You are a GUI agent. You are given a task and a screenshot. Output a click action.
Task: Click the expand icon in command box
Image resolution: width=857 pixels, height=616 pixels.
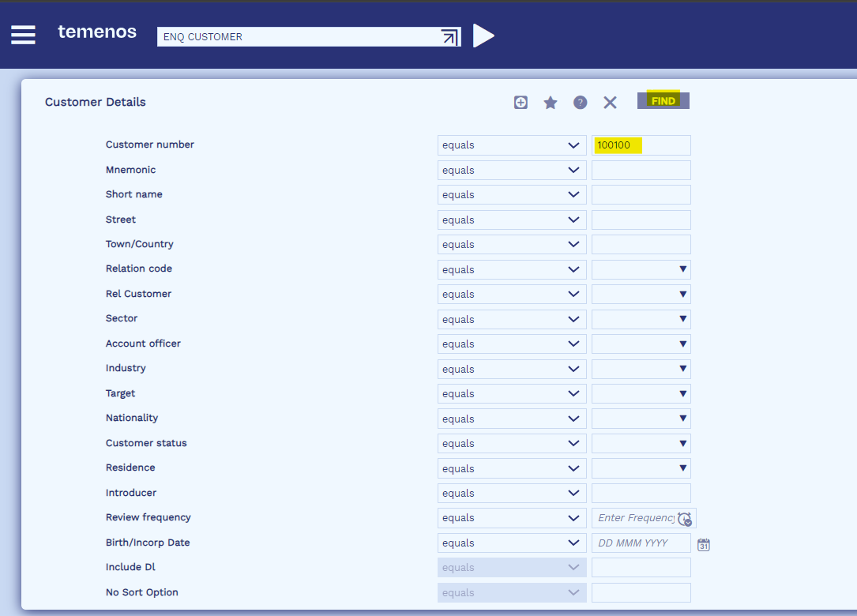click(x=449, y=36)
